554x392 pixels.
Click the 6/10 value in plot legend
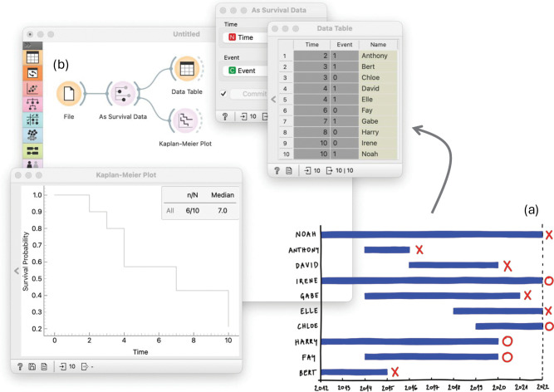pos(193,211)
